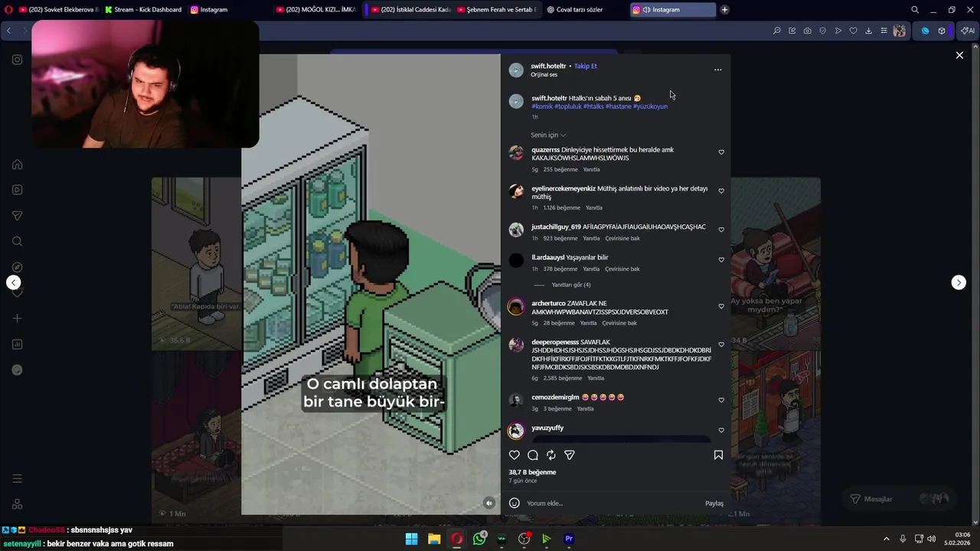Like ll.ardaauysl comment with heart

pyautogui.click(x=721, y=259)
